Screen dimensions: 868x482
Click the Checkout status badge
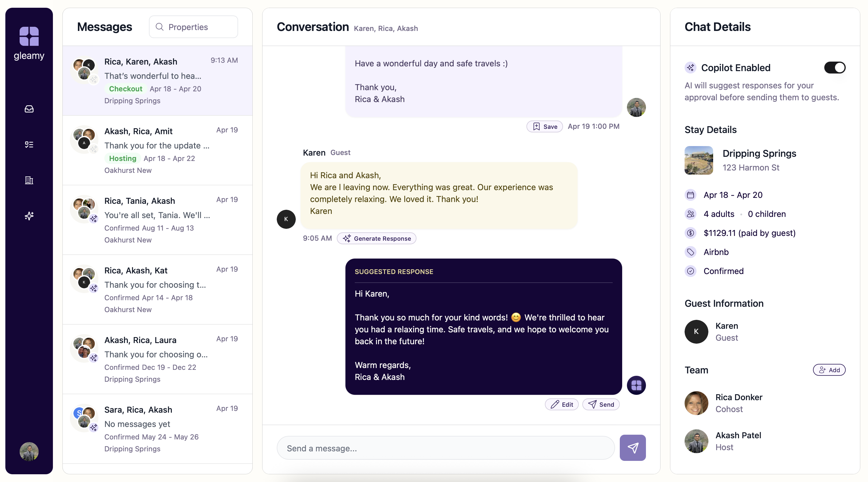(x=125, y=89)
